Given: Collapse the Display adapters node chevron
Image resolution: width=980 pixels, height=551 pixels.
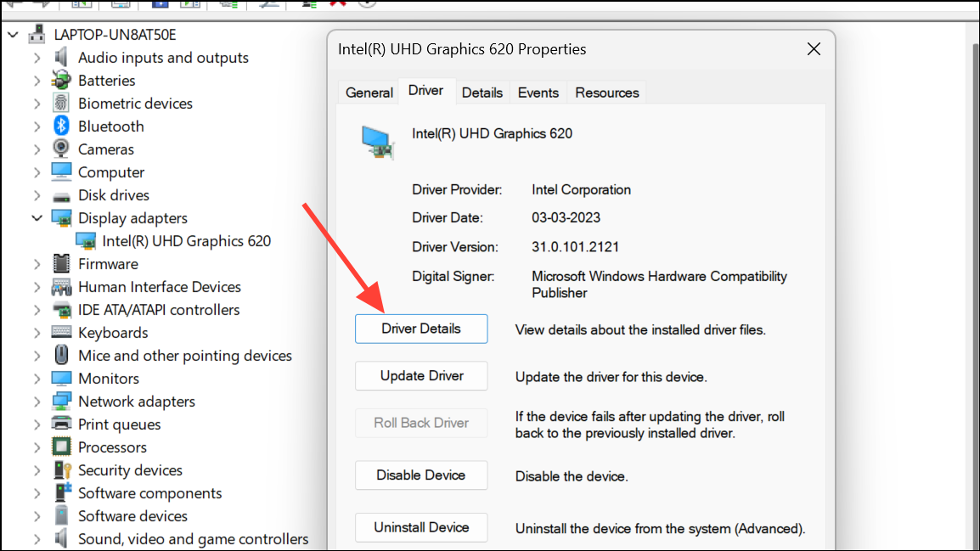Looking at the screenshot, I should point(37,218).
